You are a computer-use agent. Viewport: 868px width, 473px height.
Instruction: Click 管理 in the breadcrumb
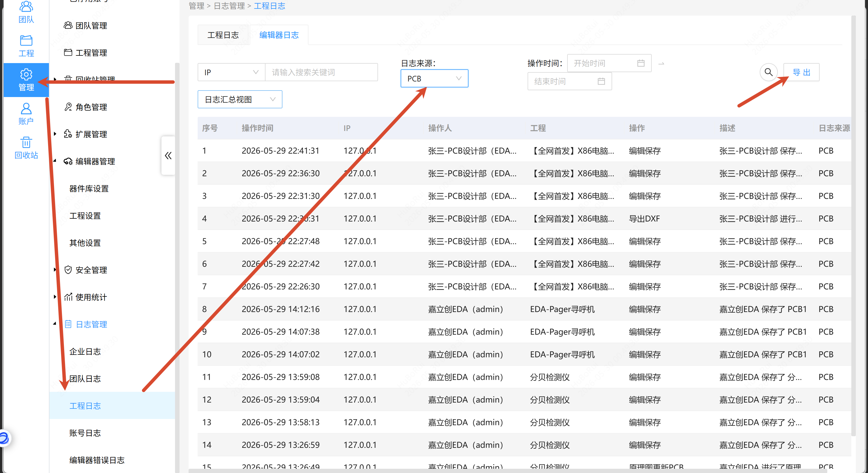pos(197,6)
